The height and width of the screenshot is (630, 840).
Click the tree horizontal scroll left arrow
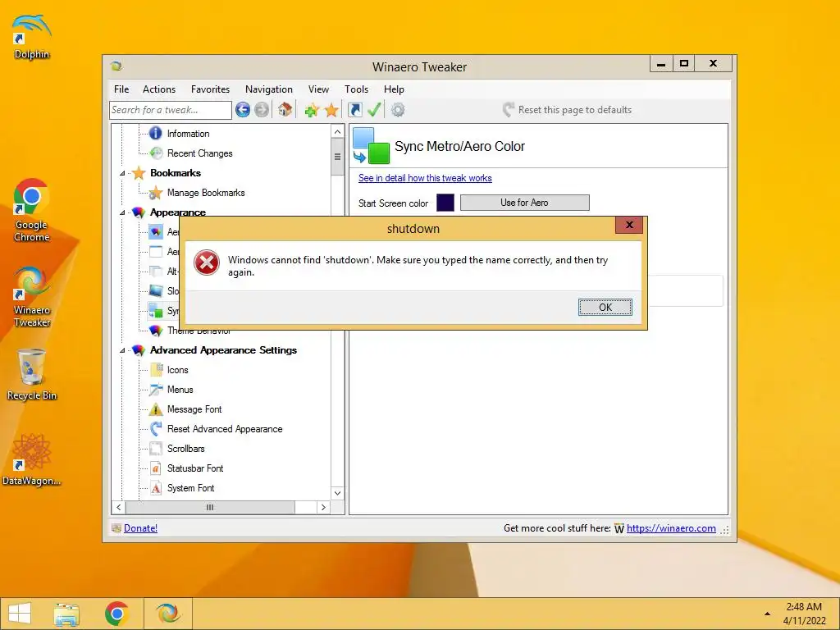pyautogui.click(x=119, y=507)
